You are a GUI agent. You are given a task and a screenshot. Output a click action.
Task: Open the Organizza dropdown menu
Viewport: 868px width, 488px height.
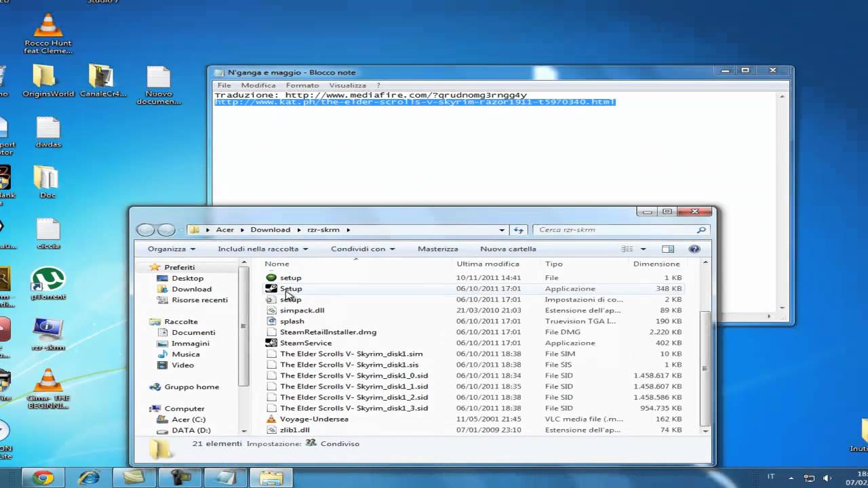tap(172, 249)
